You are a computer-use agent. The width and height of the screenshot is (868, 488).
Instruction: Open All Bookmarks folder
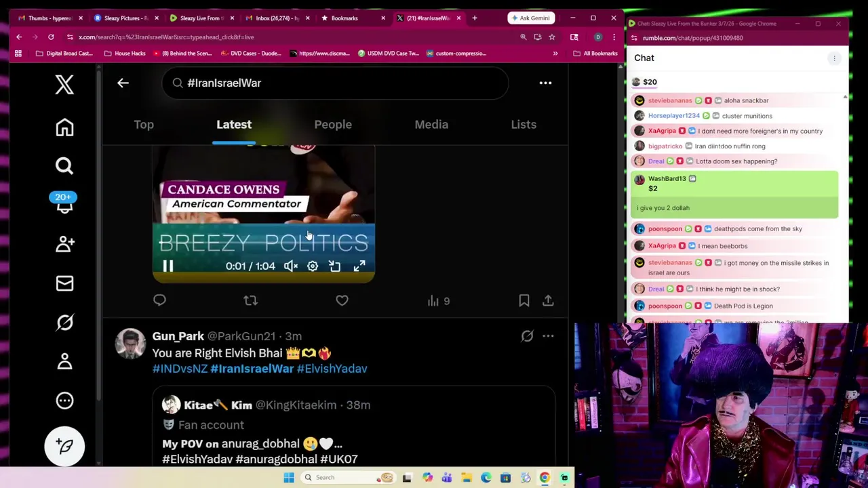pos(595,54)
